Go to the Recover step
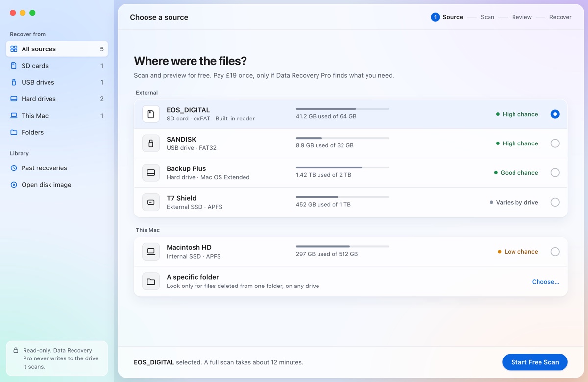 click(560, 17)
